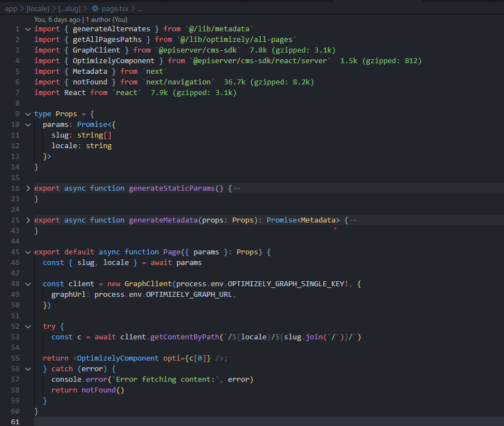Click the breadcrumb trailing ellipsis
504x426 pixels.
(x=140, y=10)
